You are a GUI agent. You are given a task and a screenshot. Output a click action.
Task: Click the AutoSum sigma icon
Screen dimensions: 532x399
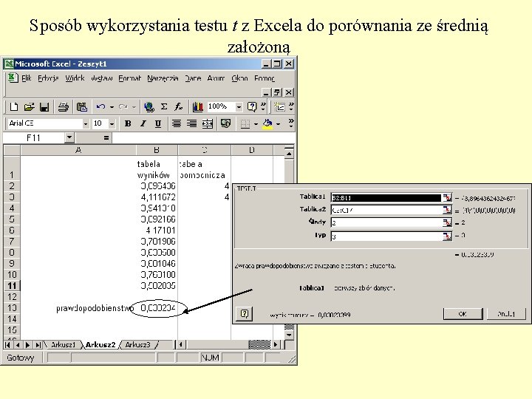pos(164,107)
